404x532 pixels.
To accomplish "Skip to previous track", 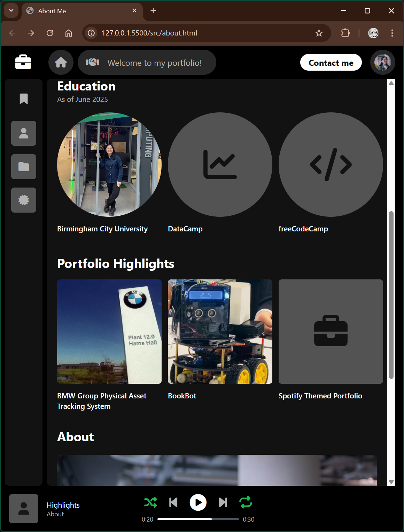I will (x=173, y=502).
